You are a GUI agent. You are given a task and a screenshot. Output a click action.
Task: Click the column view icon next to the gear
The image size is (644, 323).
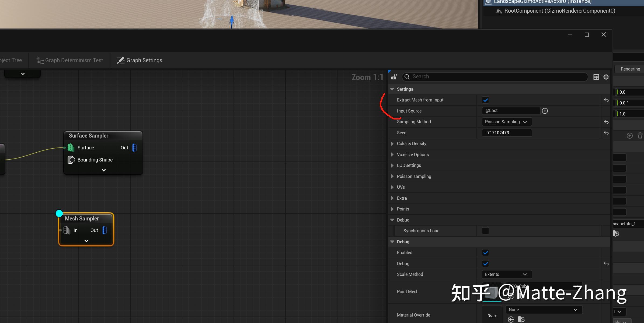click(x=596, y=77)
